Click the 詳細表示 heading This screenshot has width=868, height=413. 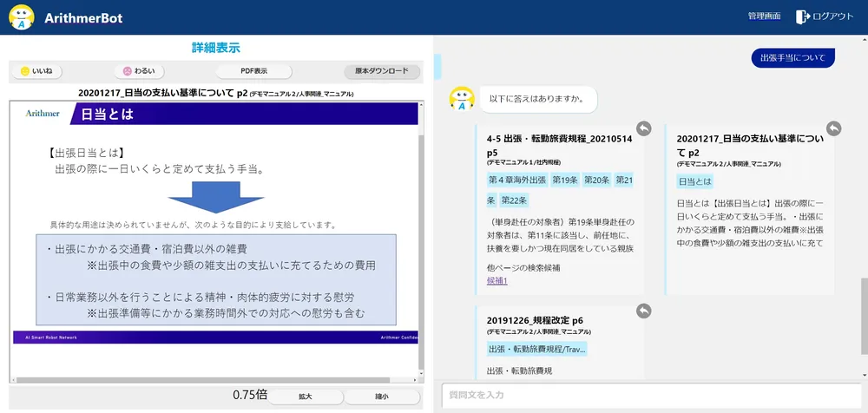click(216, 48)
